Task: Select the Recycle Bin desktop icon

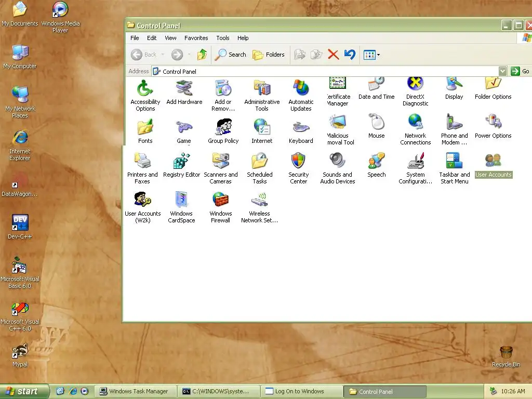Action: [506, 356]
